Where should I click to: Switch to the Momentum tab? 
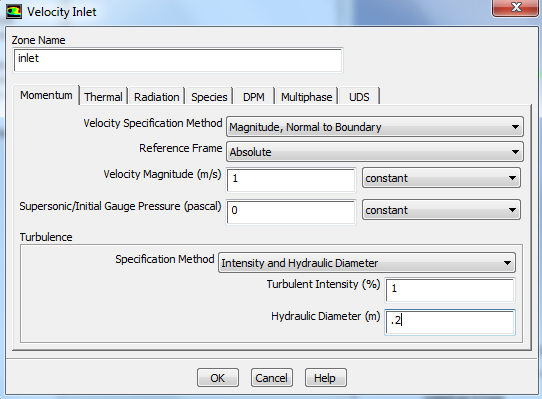46,95
